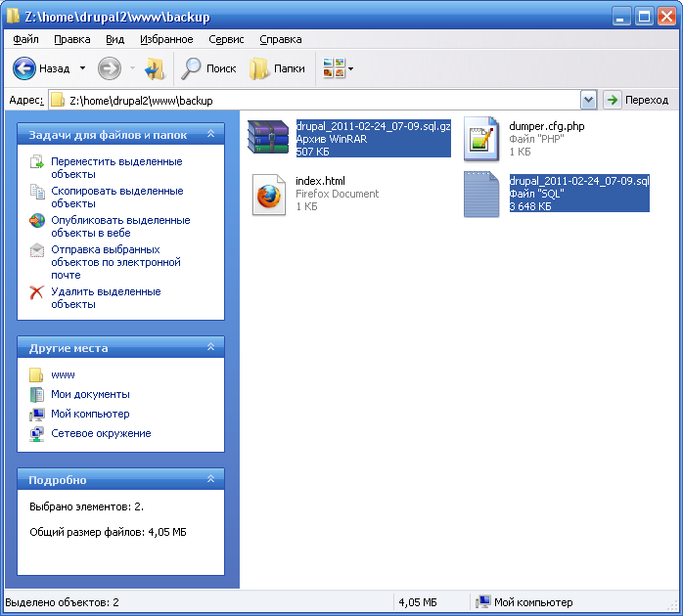Click the Мой компьютер sidebar icon
Viewport: 683px width, 616px height.
[37, 414]
